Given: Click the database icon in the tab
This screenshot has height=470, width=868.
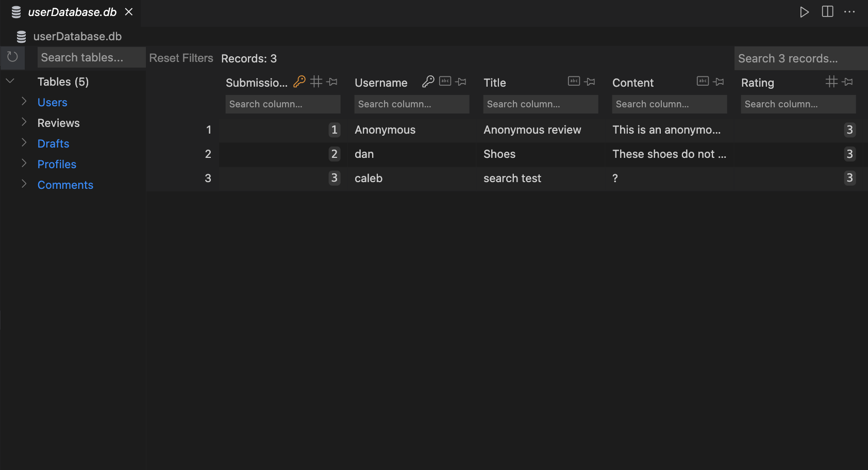Looking at the screenshot, I should tap(16, 12).
